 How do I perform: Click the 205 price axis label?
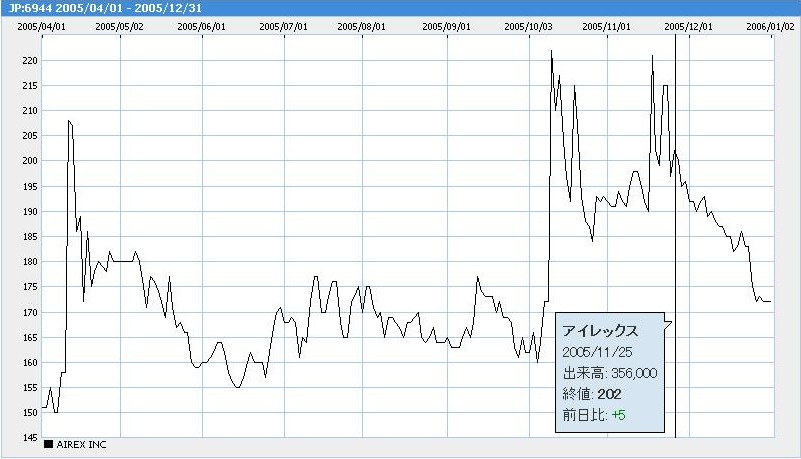click(x=30, y=136)
